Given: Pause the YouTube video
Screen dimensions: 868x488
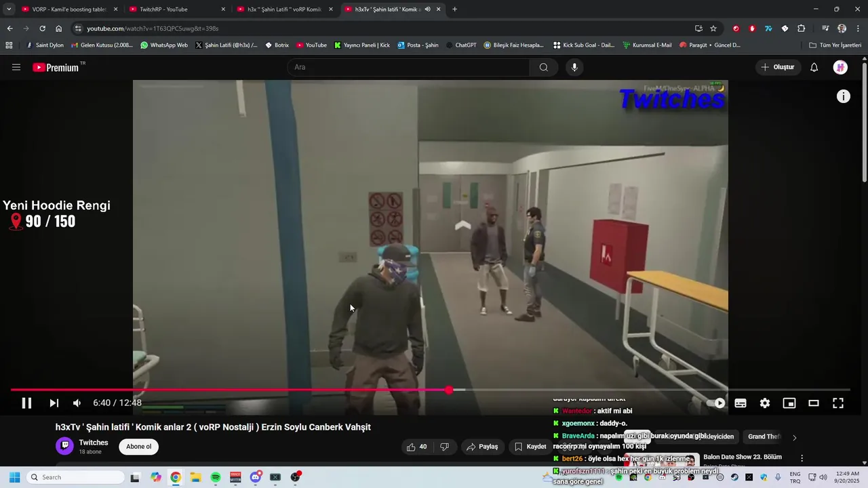Looking at the screenshot, I should pyautogui.click(x=26, y=403).
